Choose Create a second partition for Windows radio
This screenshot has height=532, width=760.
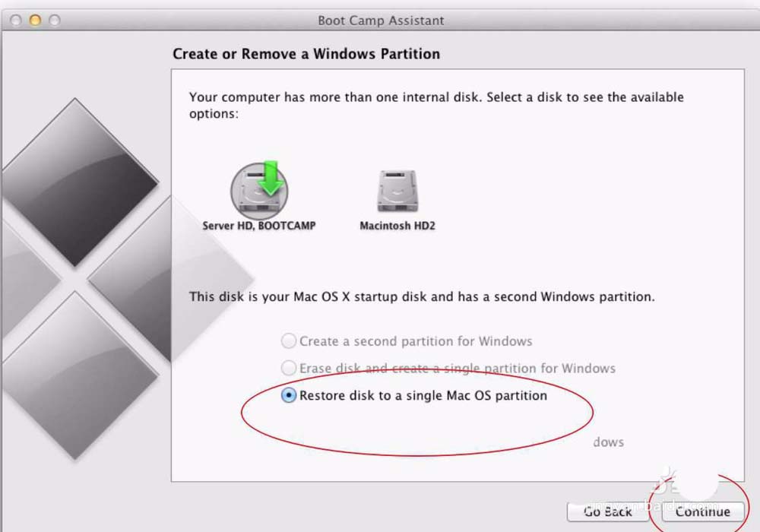pyautogui.click(x=289, y=341)
